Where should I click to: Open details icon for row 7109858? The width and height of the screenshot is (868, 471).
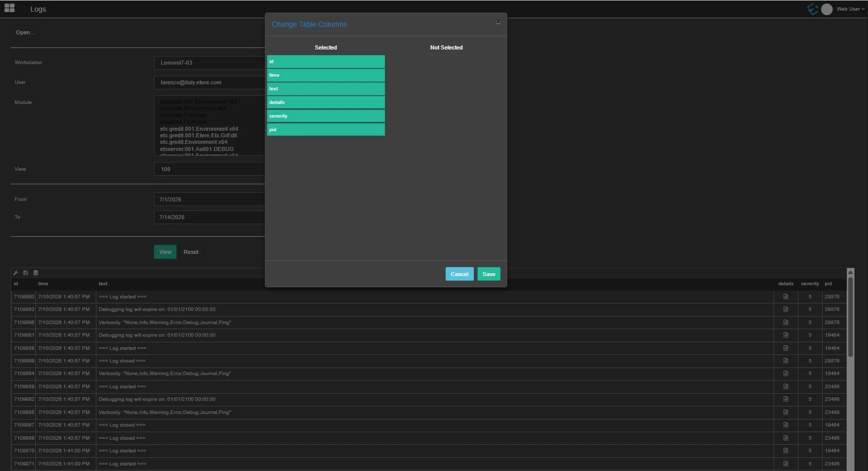(786, 348)
